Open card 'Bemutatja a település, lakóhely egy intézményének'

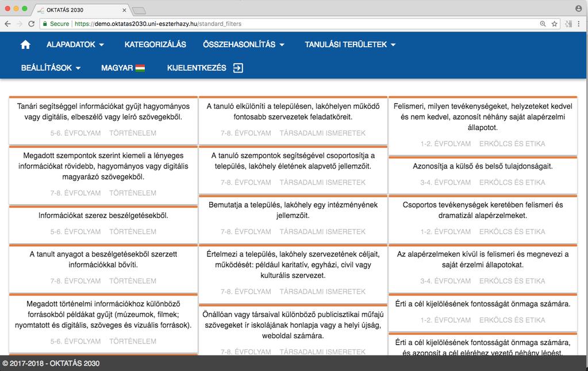tap(293, 219)
